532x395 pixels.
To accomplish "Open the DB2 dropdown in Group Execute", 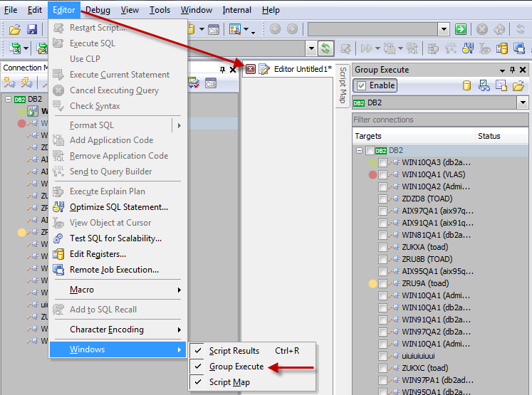I will pos(523,102).
